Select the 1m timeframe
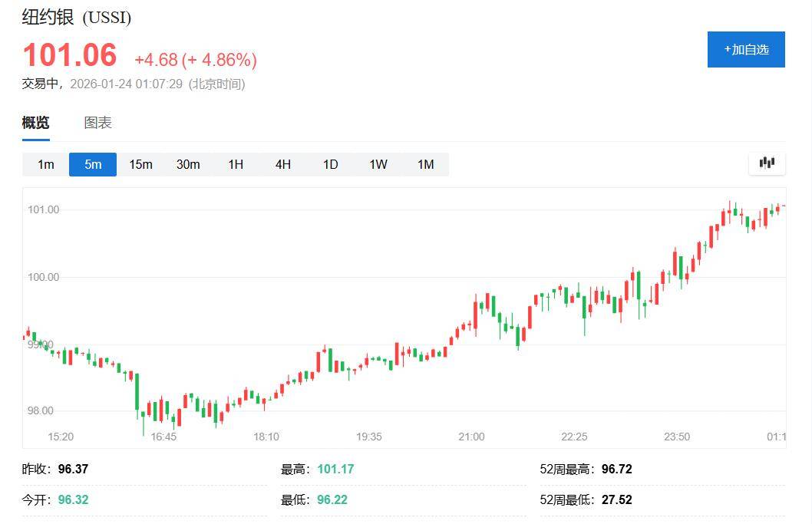The image size is (812, 524). 46,164
